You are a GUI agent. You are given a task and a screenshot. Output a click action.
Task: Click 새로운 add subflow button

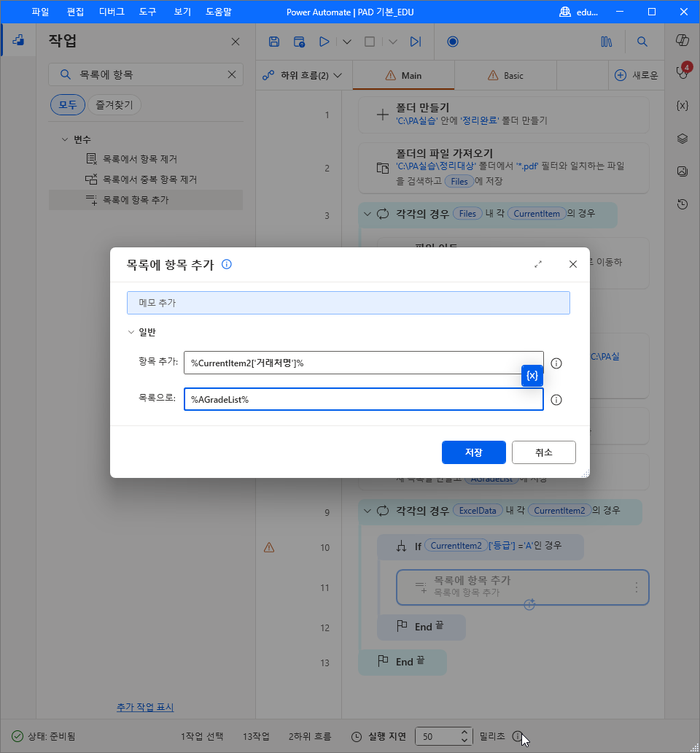637,75
